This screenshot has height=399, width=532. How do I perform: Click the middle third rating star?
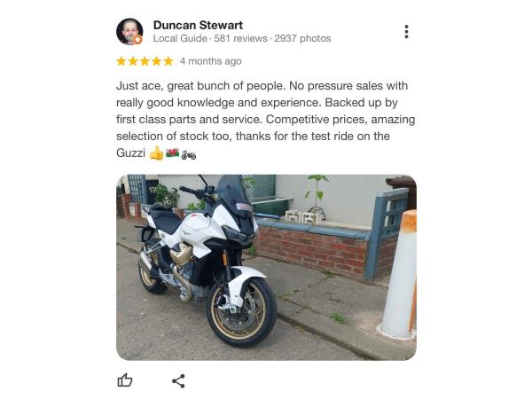point(145,61)
